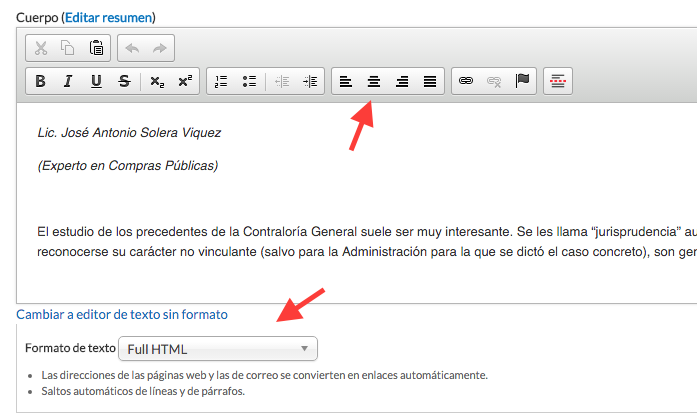Image resolution: width=697 pixels, height=420 pixels.
Task: Insert teaser break icon
Action: tap(558, 82)
